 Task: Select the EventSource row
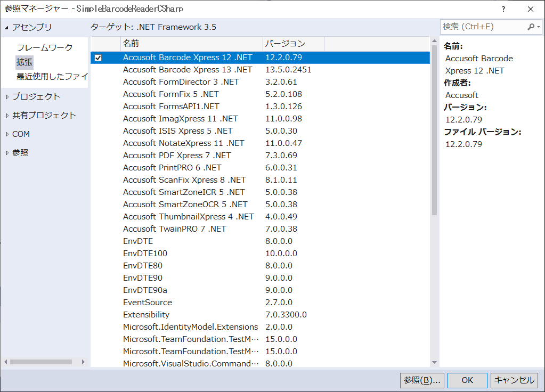[260, 303]
